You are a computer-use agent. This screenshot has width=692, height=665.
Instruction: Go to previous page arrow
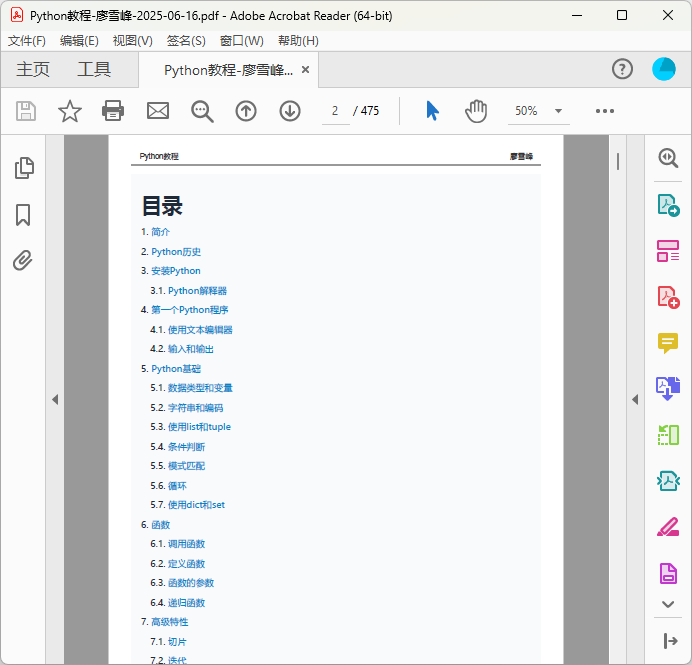(x=246, y=111)
